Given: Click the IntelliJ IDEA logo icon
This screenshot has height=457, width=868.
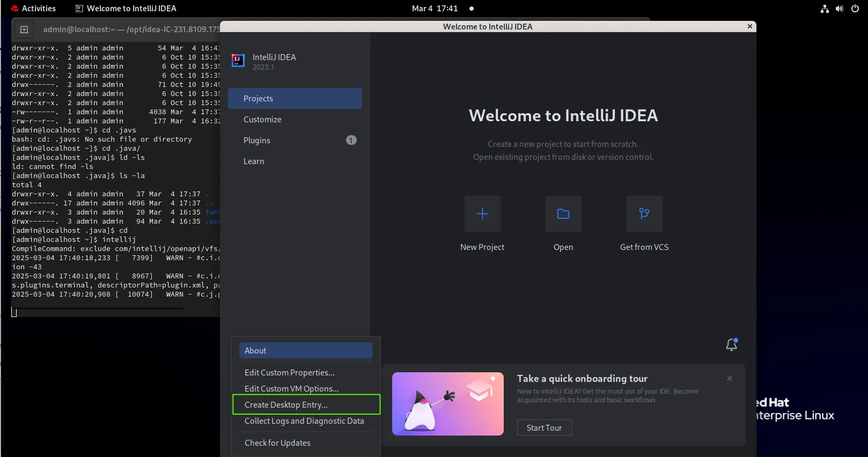Looking at the screenshot, I should coord(238,61).
